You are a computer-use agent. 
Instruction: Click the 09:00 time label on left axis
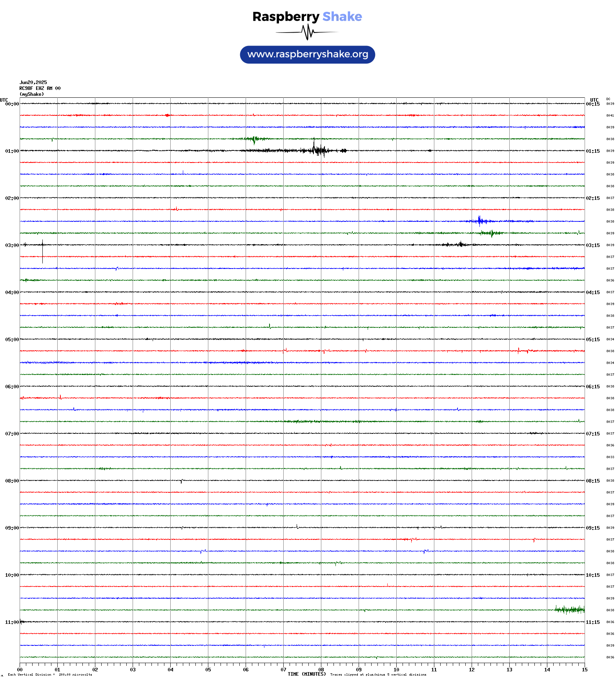coord(12,528)
